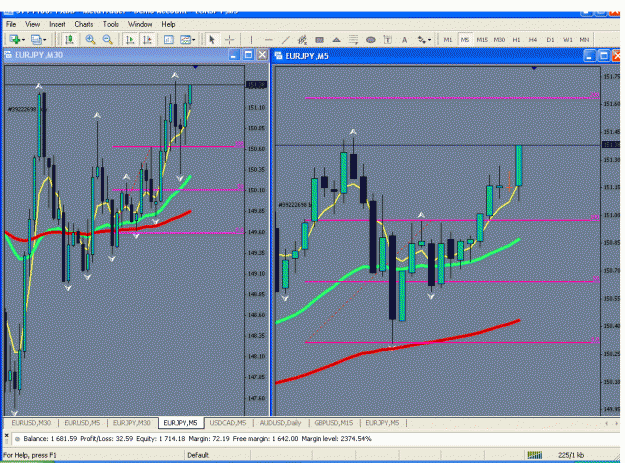Open the Help menu
The height and width of the screenshot is (463, 625).
pyautogui.click(x=168, y=24)
